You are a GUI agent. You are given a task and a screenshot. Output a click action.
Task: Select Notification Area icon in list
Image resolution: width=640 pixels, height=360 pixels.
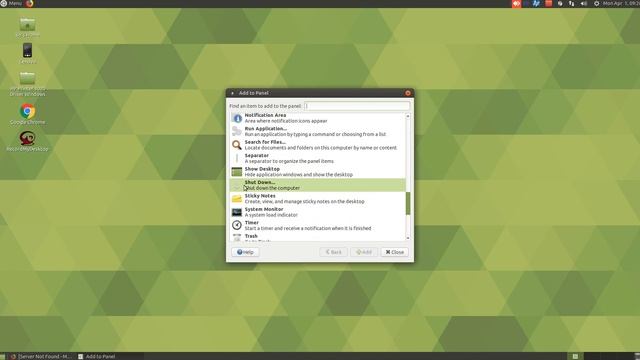click(237, 118)
